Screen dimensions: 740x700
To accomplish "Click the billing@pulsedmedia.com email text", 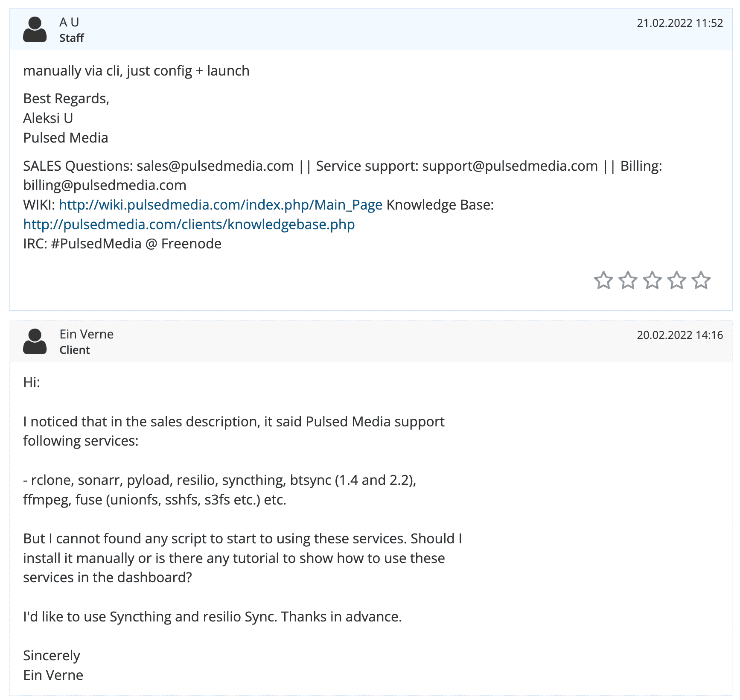I will (x=105, y=185).
